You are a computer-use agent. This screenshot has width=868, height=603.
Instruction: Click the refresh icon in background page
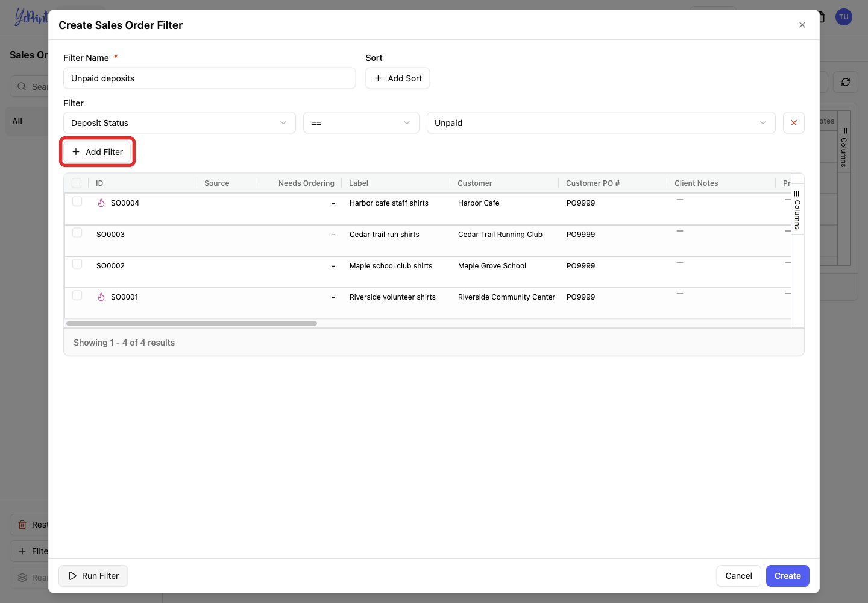pyautogui.click(x=846, y=82)
